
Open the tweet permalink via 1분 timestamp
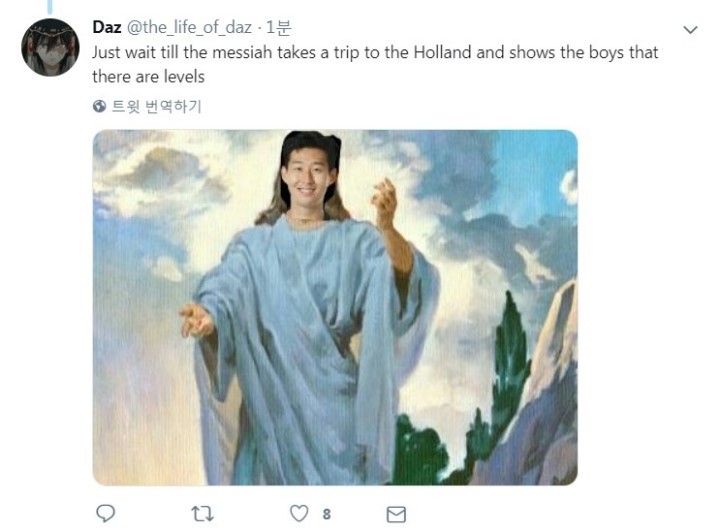tap(278, 28)
